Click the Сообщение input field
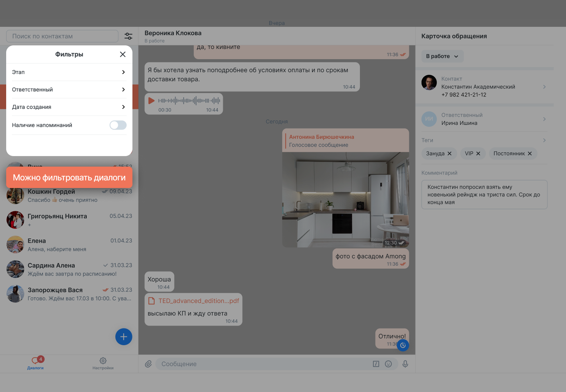566x392 pixels. coord(254,364)
